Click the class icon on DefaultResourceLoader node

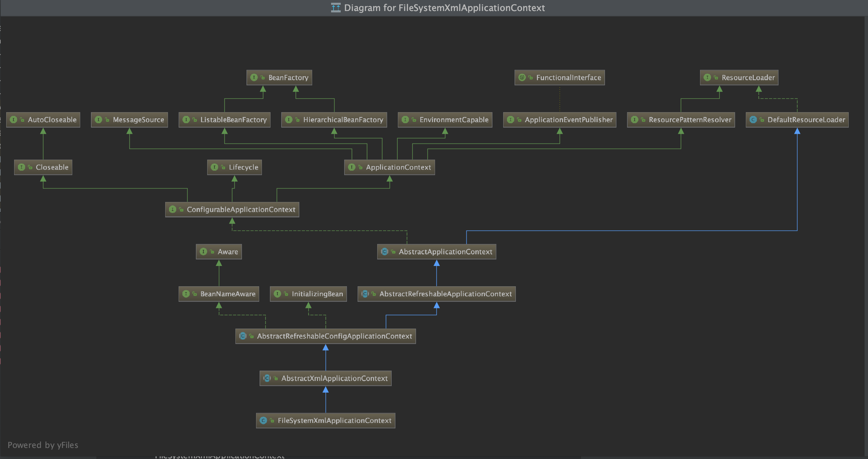(x=753, y=119)
